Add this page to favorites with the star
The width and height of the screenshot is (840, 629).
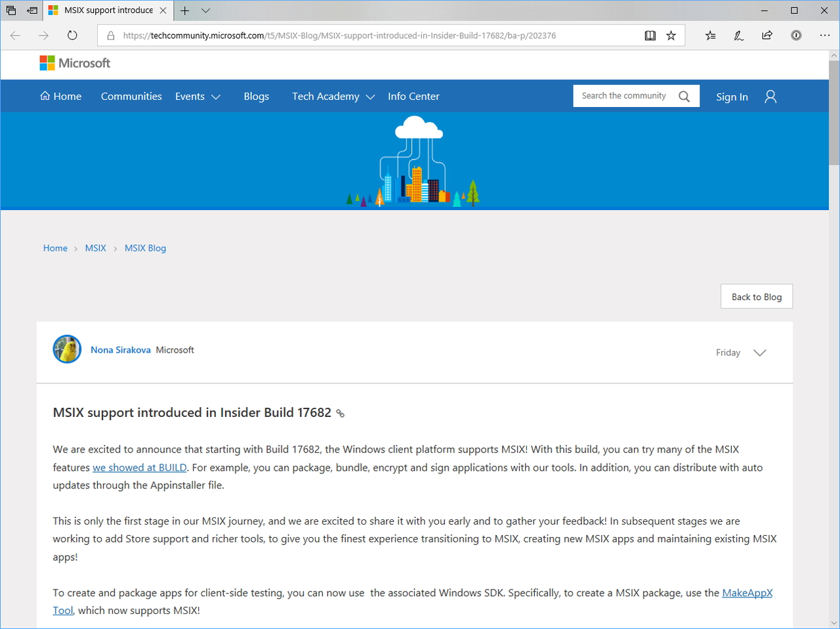(671, 35)
